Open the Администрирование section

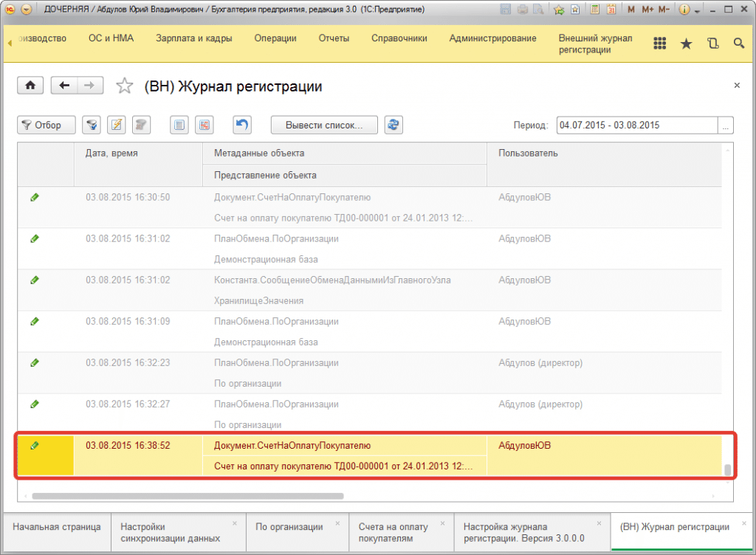pos(492,38)
